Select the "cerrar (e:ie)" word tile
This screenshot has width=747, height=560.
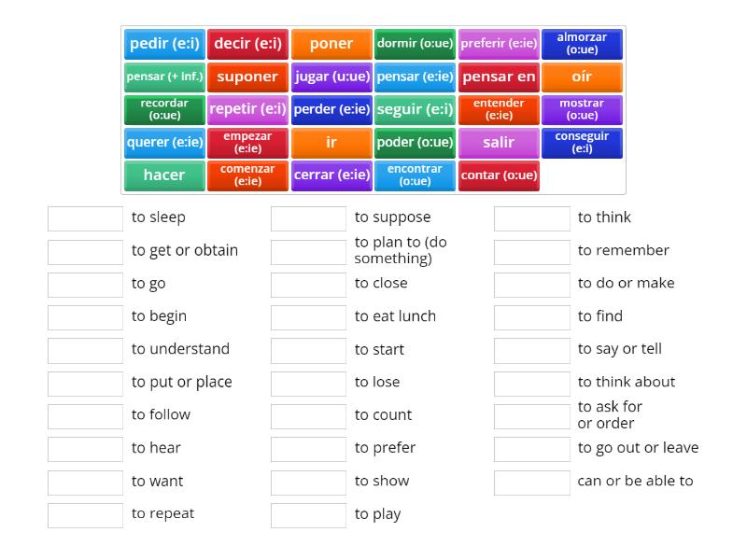(x=331, y=175)
